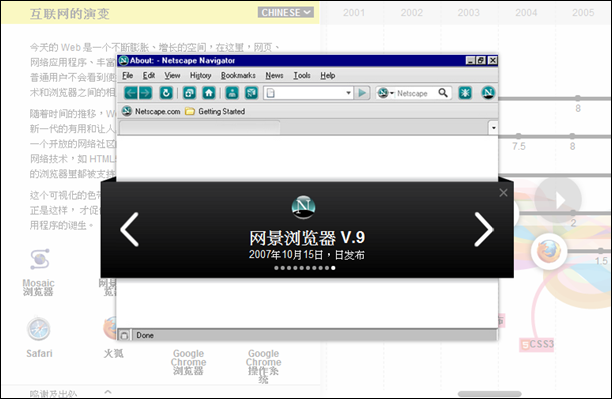Open the Bookmarks menu in Netscape screenshot
Viewport: 612px width, 399px height.
(x=238, y=75)
